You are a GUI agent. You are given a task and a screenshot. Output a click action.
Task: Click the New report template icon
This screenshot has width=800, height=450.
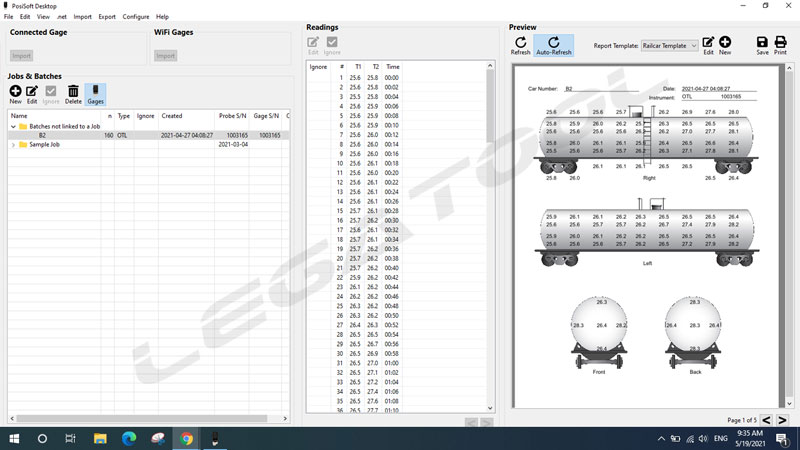(x=725, y=45)
